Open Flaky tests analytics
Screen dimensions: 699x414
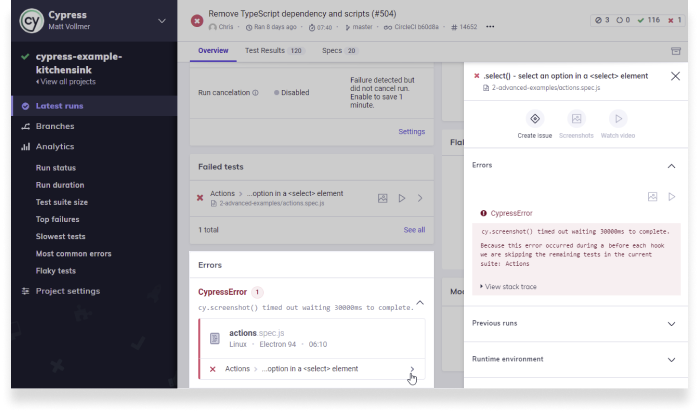pos(56,271)
